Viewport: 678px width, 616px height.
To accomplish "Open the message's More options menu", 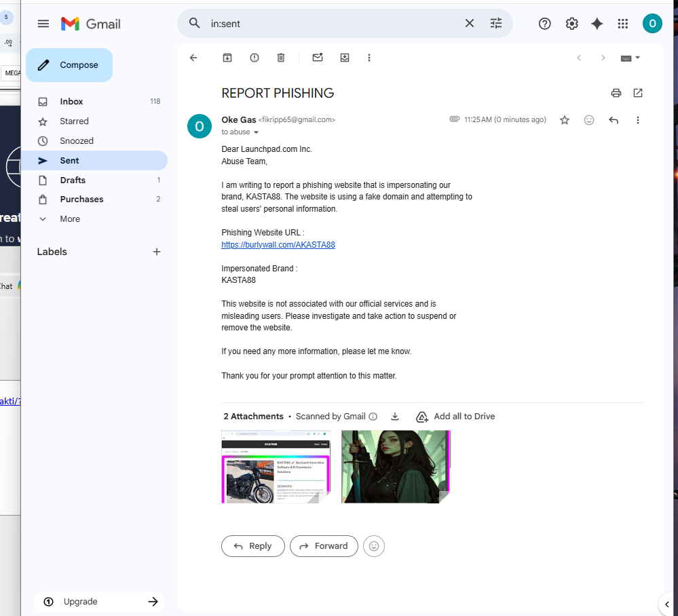I will pyautogui.click(x=638, y=120).
